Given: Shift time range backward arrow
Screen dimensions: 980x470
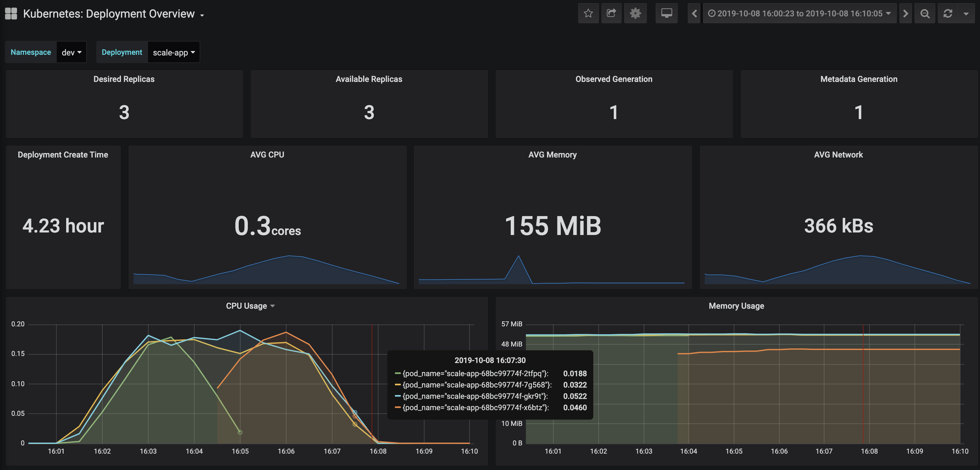Looking at the screenshot, I should (694, 14).
